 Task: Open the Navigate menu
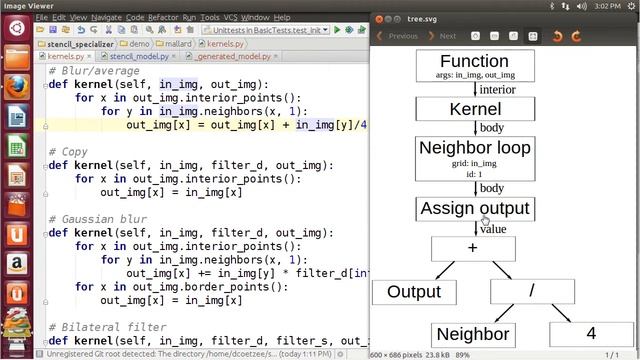[x=106, y=18]
